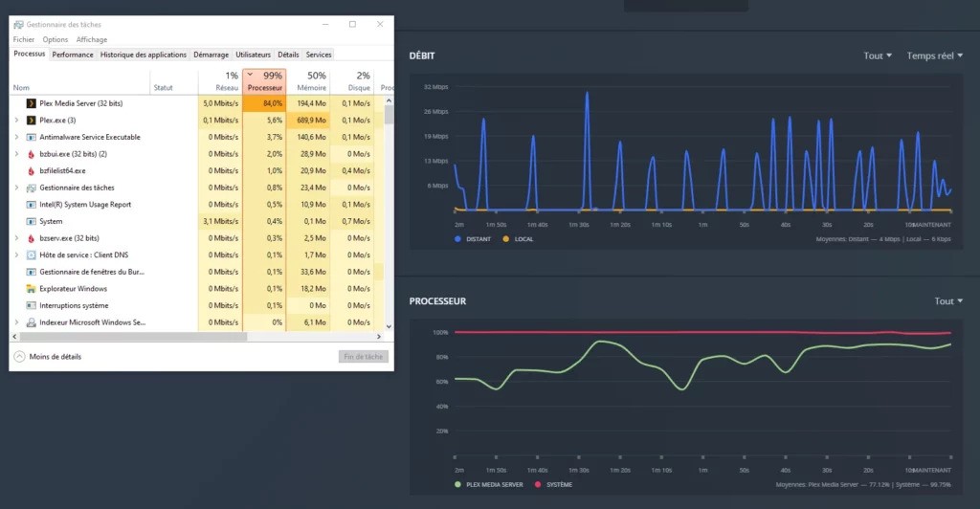
Task: Click the Plex.exe process icon
Action: click(31, 120)
